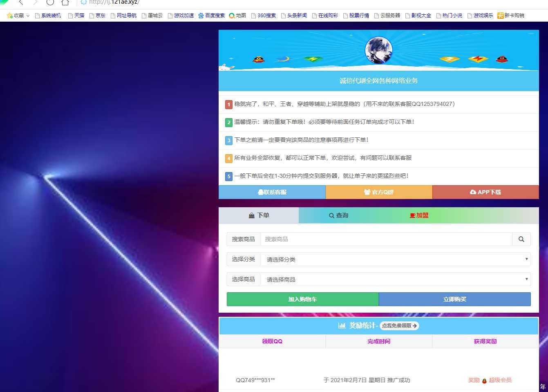The image size is (548, 392).
Task: Click the green number 2 notice badge
Action: [x=229, y=122]
